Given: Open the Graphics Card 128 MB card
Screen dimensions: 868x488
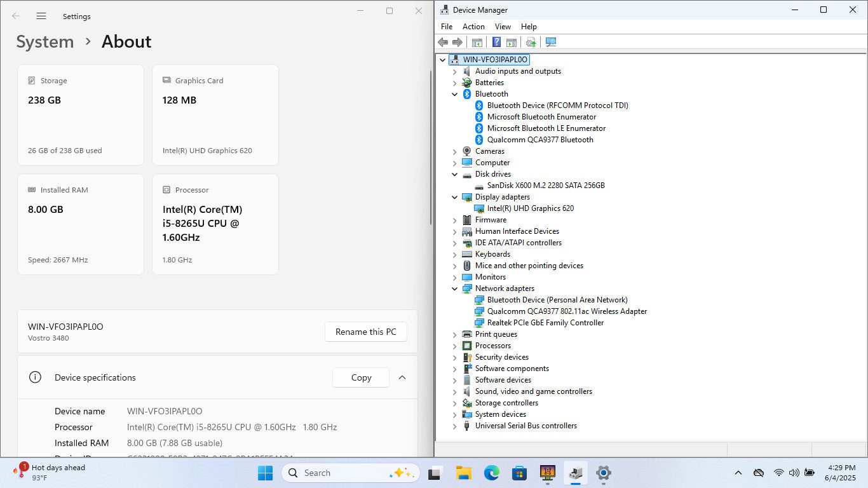Looking at the screenshot, I should click(x=215, y=115).
